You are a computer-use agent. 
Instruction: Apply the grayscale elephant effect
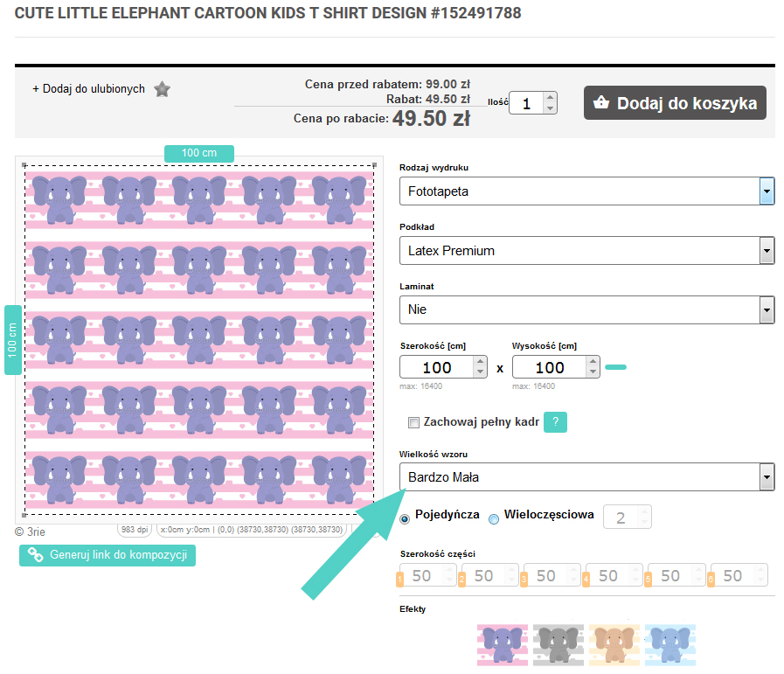pos(559,645)
